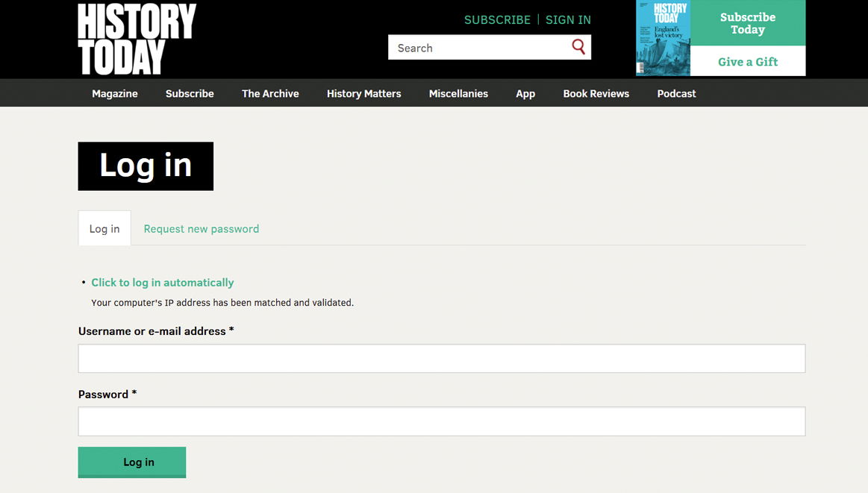Open the magazine cover thumbnail

(663, 38)
